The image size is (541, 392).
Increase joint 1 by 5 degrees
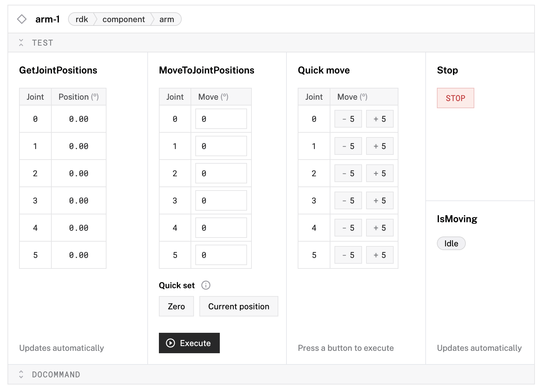pos(380,146)
